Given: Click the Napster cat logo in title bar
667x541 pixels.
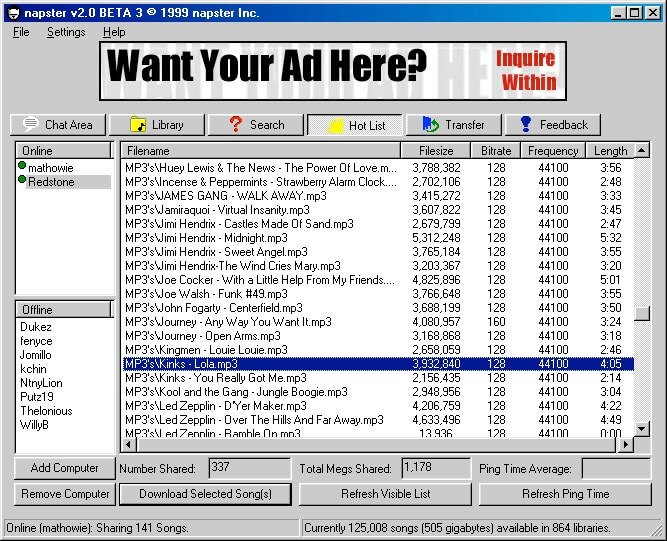Looking at the screenshot, I should coord(14,13).
